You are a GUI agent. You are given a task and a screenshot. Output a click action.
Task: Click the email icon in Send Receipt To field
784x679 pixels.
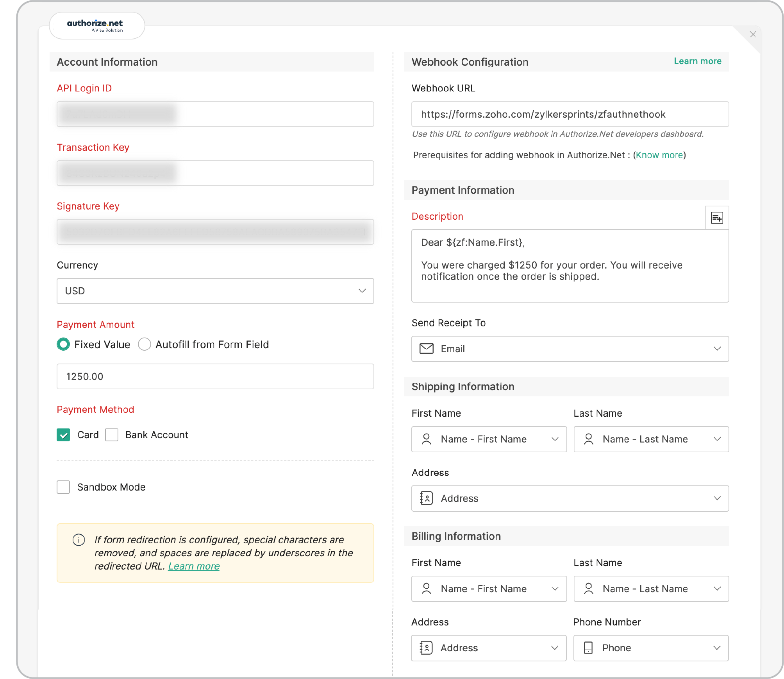(427, 349)
